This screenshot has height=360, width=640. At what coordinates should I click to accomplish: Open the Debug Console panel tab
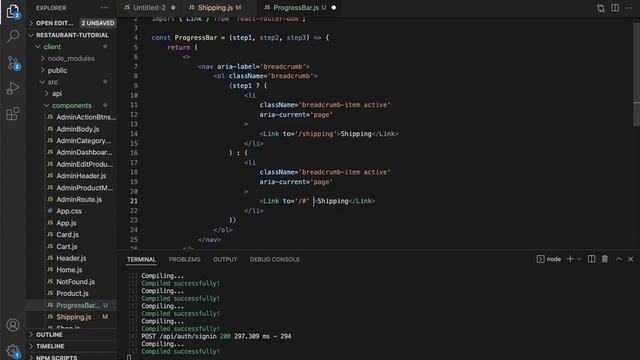click(x=275, y=260)
